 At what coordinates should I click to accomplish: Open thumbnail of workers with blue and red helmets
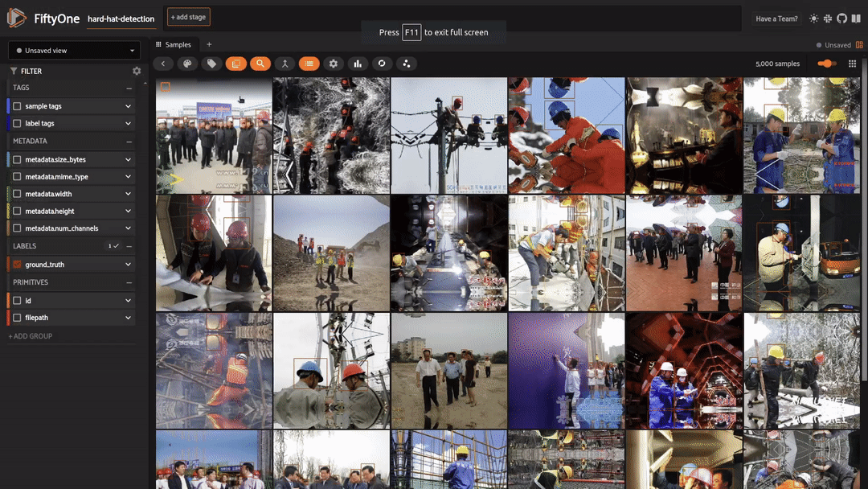pyautogui.click(x=331, y=371)
